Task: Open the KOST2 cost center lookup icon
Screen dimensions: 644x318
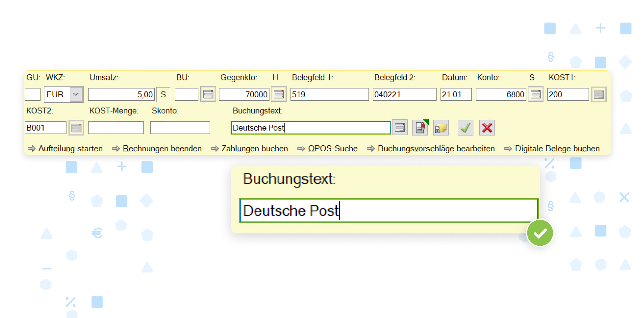Action: click(76, 128)
